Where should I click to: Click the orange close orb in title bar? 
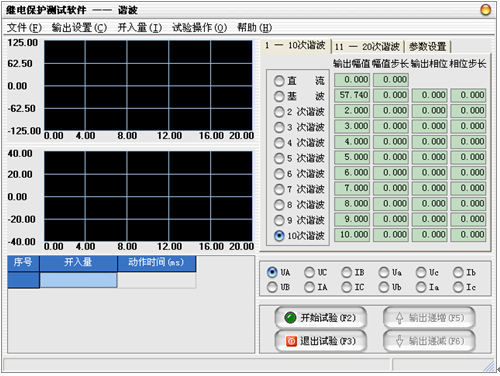(485, 10)
